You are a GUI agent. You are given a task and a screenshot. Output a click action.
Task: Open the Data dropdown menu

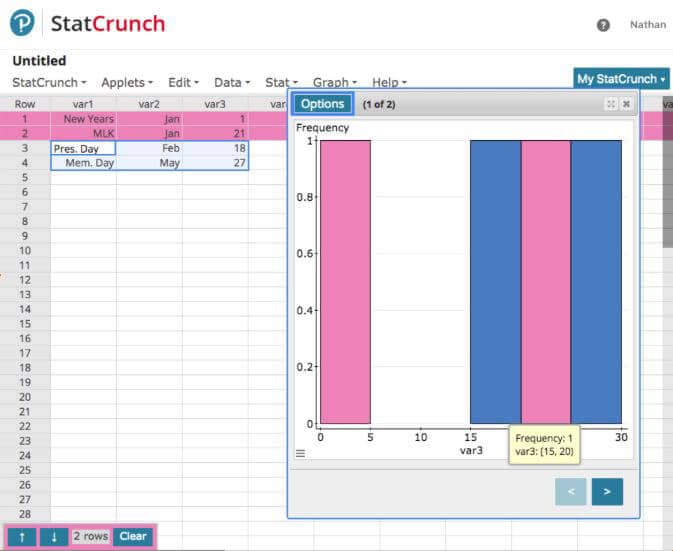tap(232, 82)
